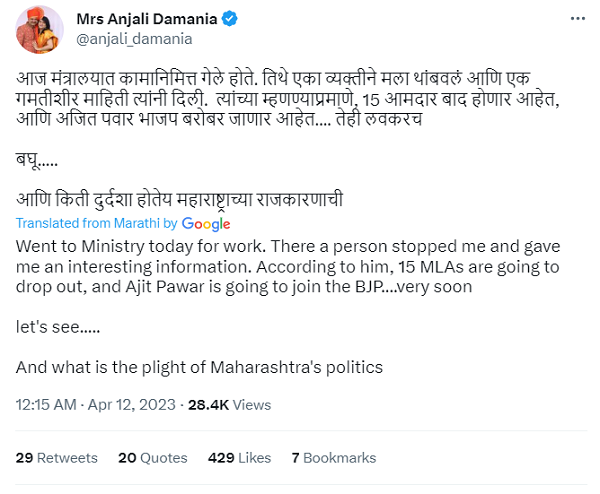
Task: Click the 7 Bookmarks count
Action: (333, 458)
